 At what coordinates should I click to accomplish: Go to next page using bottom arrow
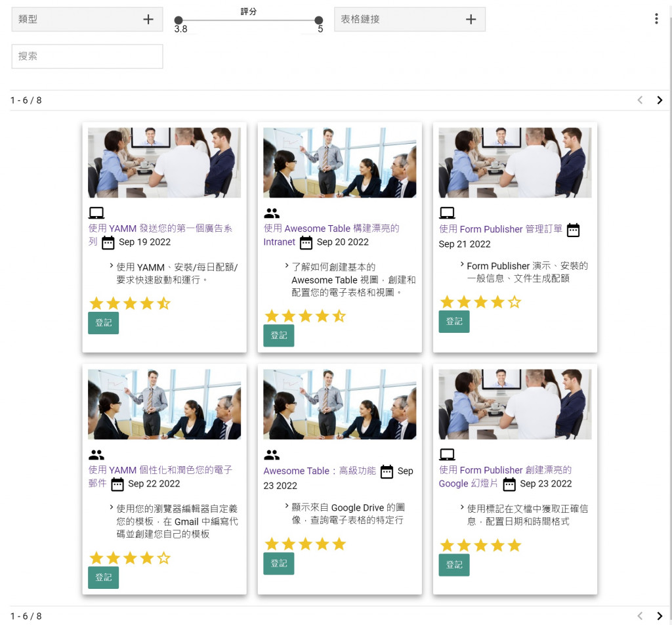660,616
